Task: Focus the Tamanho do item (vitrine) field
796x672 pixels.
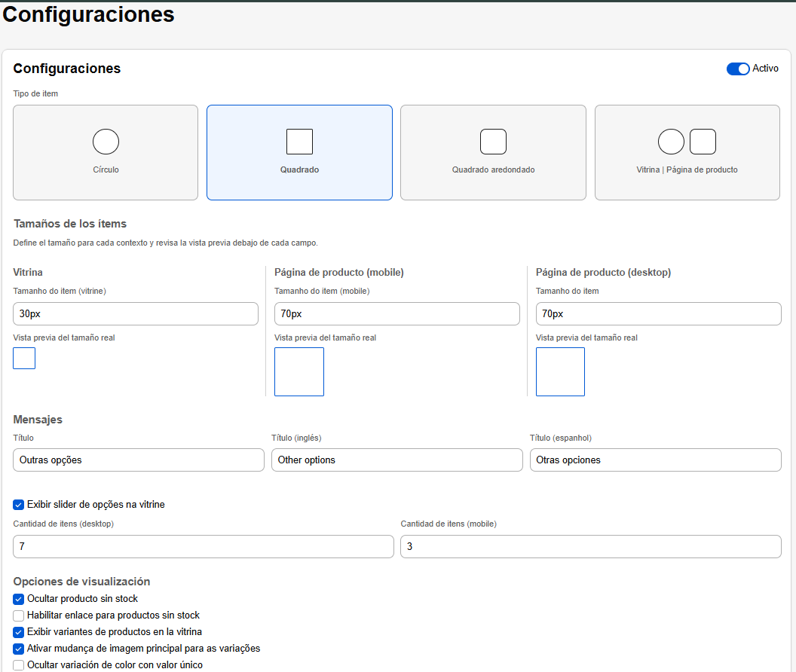Action: coord(136,313)
